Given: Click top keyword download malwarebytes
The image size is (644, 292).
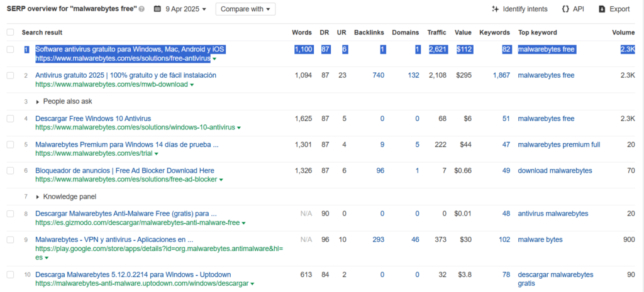Looking at the screenshot, I should pyautogui.click(x=555, y=171).
